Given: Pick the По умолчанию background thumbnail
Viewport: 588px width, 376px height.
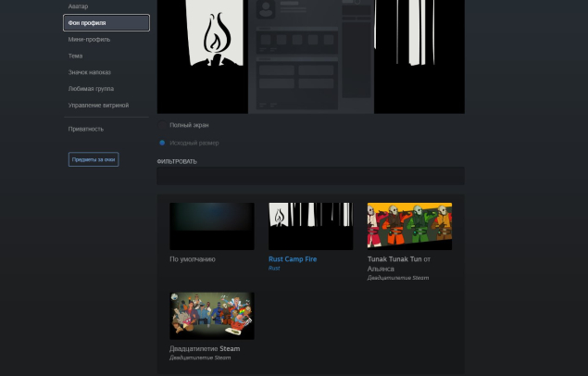Looking at the screenshot, I should (211, 226).
